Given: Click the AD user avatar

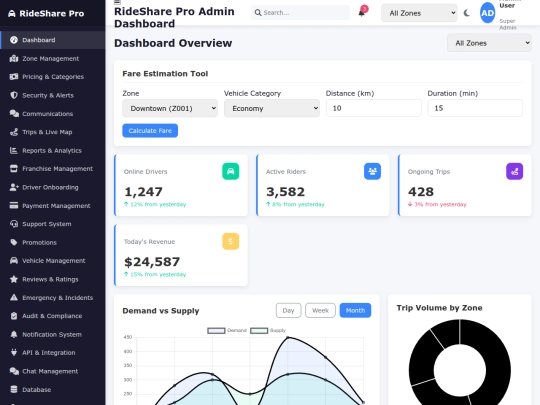Looking at the screenshot, I should [487, 13].
